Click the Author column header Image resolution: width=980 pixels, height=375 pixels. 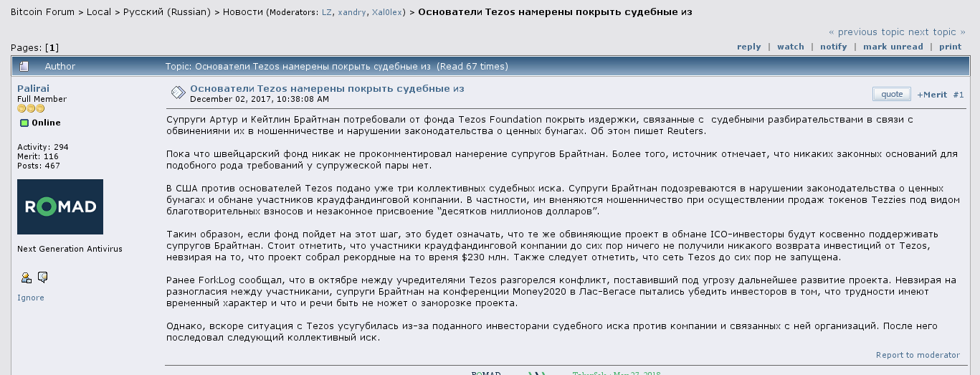click(60, 67)
